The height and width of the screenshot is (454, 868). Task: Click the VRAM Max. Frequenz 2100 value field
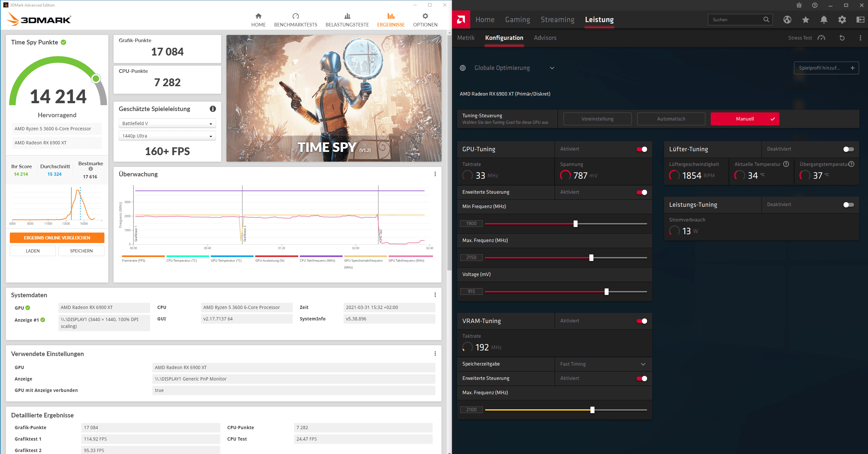click(x=471, y=410)
